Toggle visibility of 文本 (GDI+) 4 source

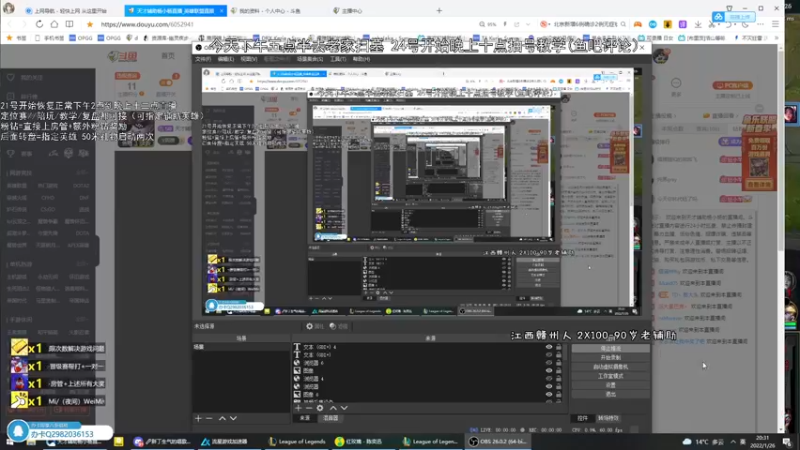[x=549, y=347]
